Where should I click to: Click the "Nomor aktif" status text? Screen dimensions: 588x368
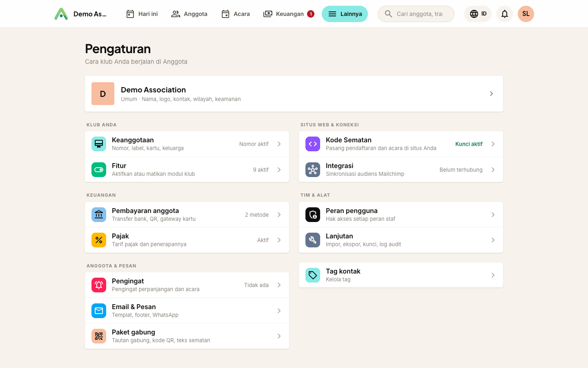[x=254, y=144]
